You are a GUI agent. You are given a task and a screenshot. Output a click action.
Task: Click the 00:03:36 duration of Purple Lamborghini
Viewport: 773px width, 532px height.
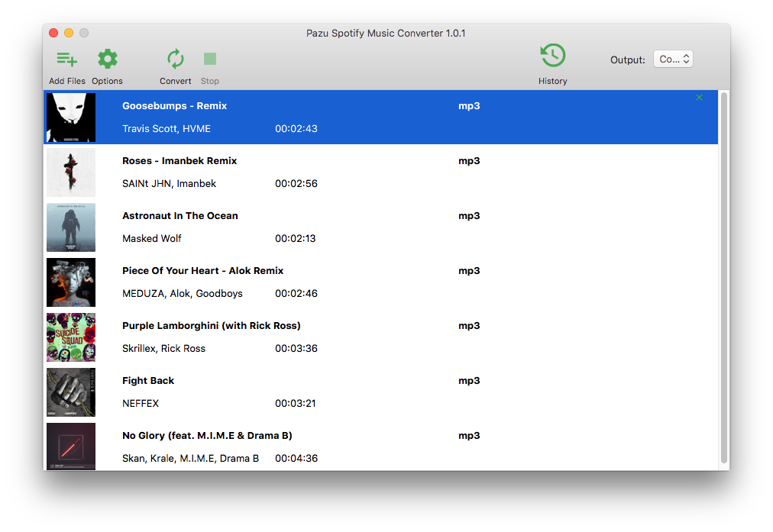pos(296,349)
